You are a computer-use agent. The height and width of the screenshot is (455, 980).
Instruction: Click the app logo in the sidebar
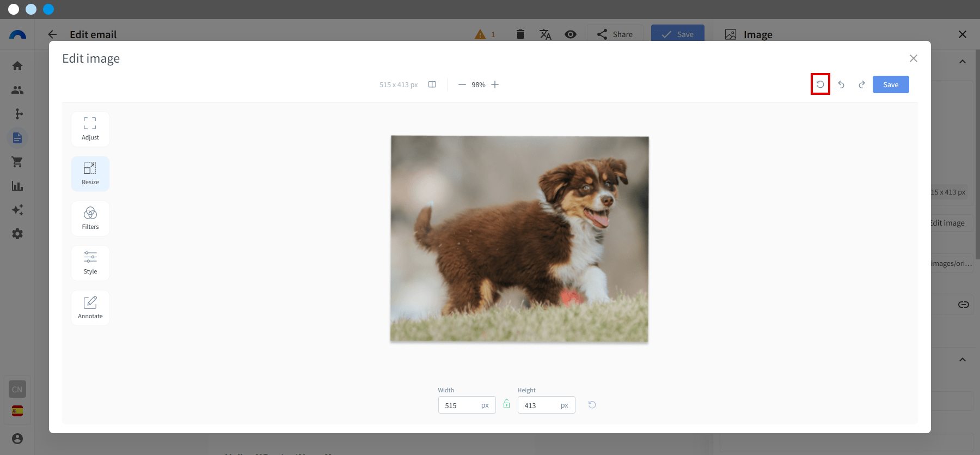pyautogui.click(x=17, y=35)
